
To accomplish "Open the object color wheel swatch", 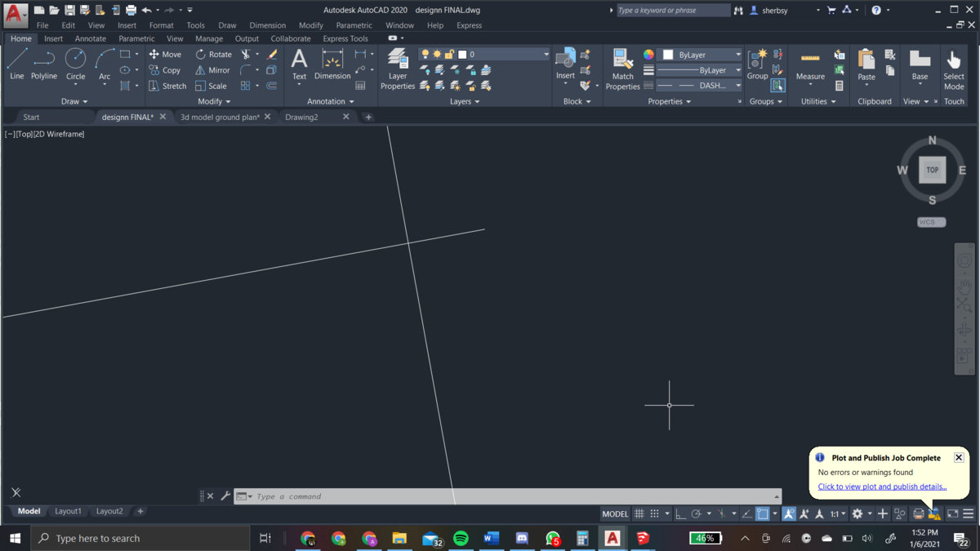I will pyautogui.click(x=648, y=55).
